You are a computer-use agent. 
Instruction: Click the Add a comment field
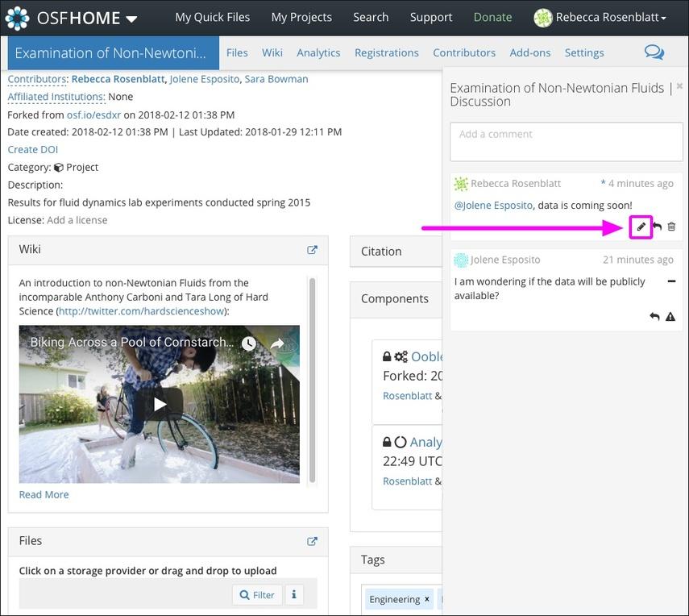(566, 142)
